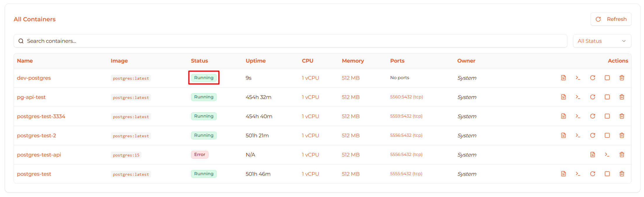The image size is (644, 197).
Task: Open the postgres-test-api container name
Action: click(x=39, y=155)
